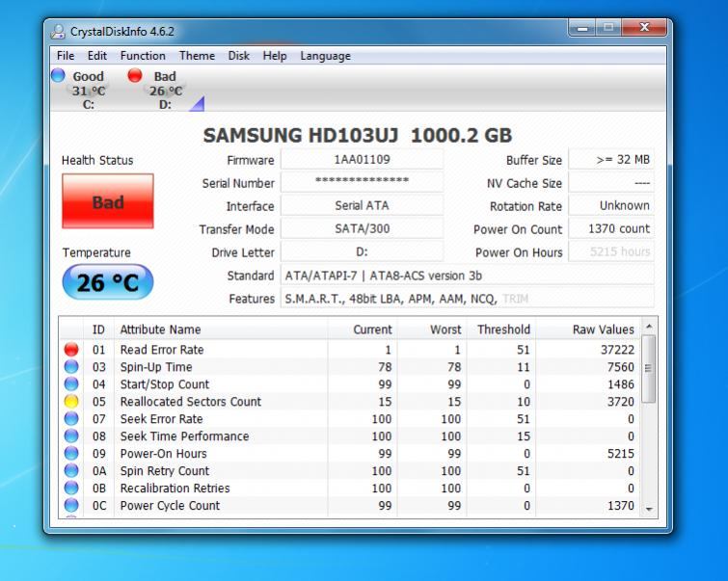728x581 pixels.
Task: Open the Language menu
Action: coord(326,56)
